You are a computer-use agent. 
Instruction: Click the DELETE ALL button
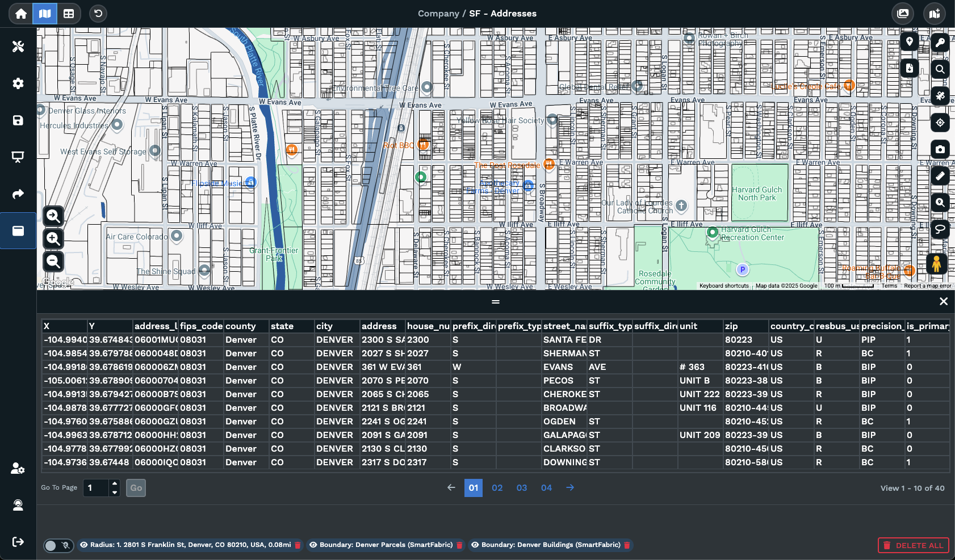pyautogui.click(x=913, y=545)
